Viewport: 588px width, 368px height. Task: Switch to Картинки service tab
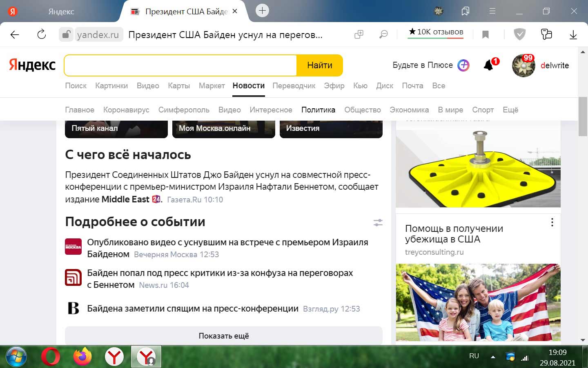click(111, 85)
